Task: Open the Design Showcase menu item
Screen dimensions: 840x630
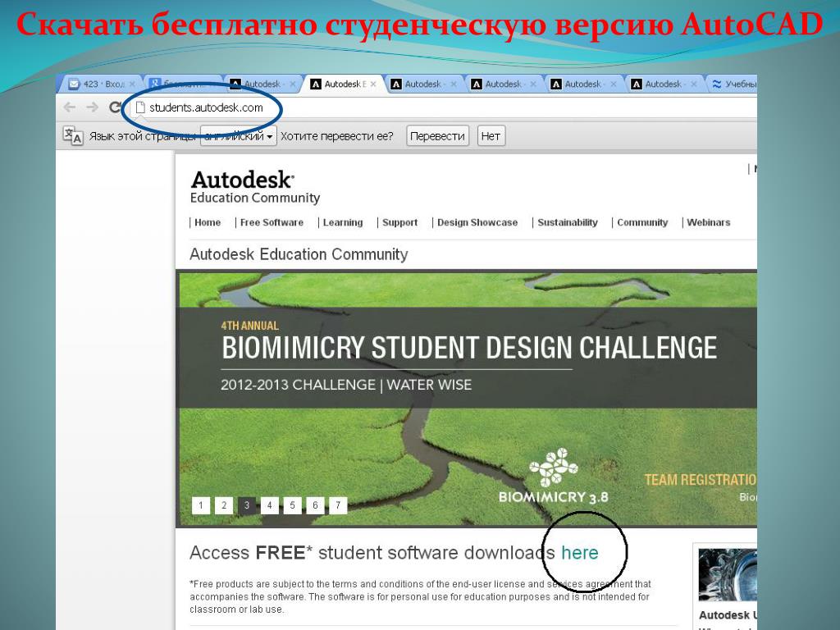Action: point(477,222)
